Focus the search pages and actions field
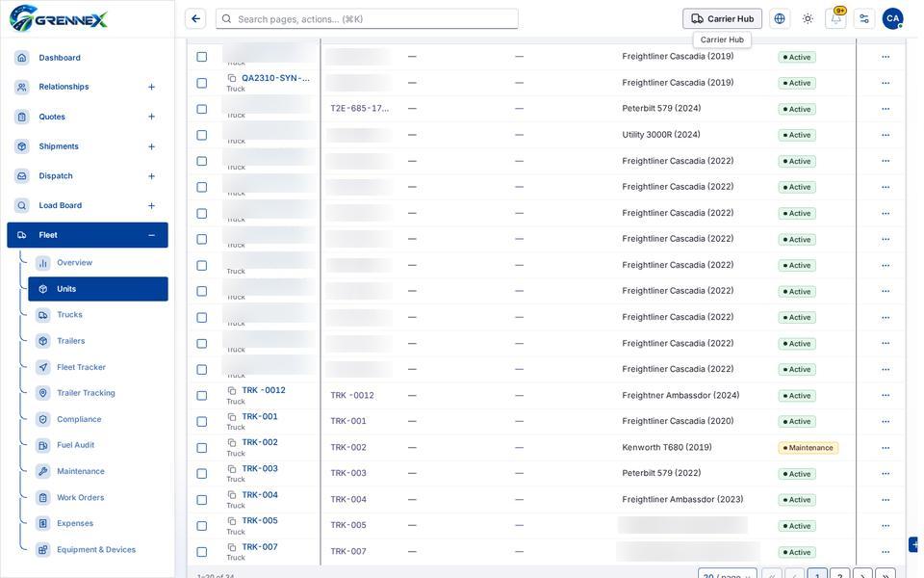The image size is (924, 578). tap(367, 19)
